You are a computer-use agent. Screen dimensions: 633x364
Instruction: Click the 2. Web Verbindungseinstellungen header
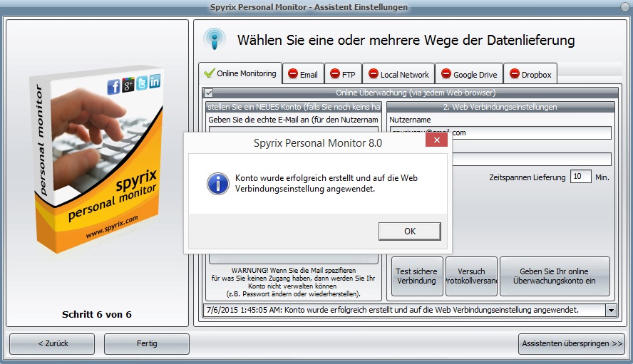coord(500,107)
